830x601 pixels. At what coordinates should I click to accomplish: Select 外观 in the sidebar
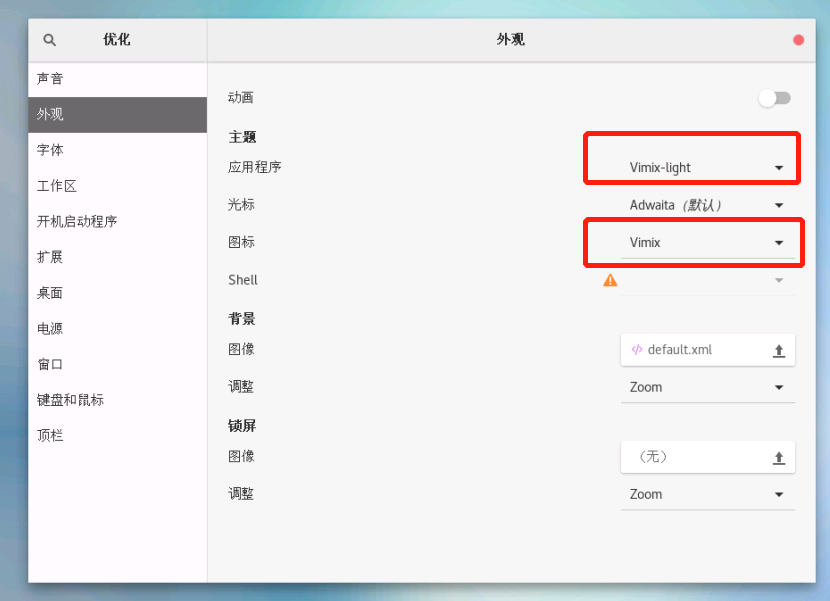click(x=118, y=114)
